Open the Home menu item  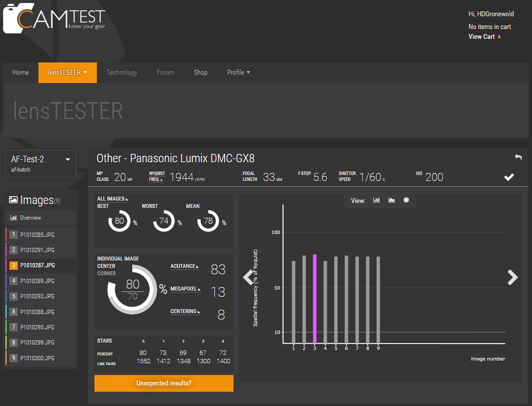tap(21, 72)
